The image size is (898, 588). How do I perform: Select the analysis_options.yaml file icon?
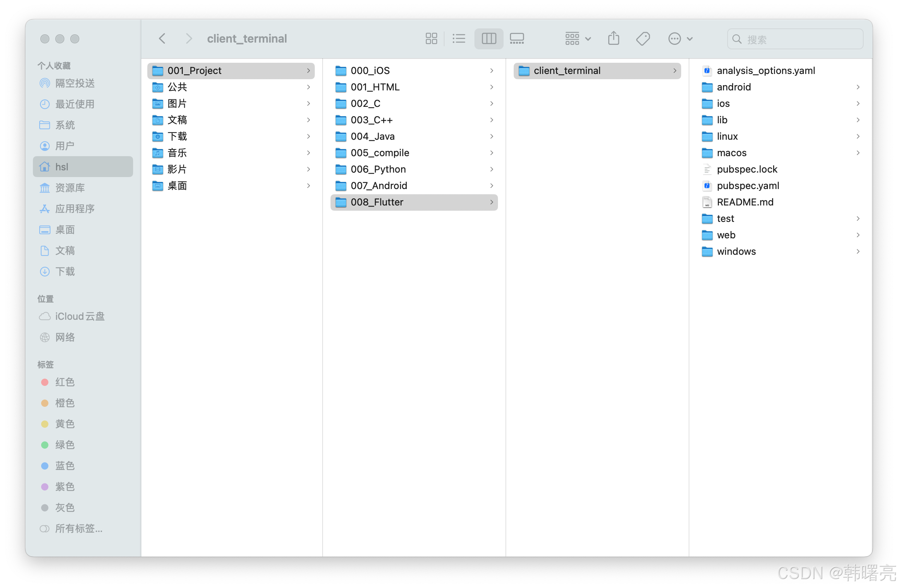click(x=707, y=71)
